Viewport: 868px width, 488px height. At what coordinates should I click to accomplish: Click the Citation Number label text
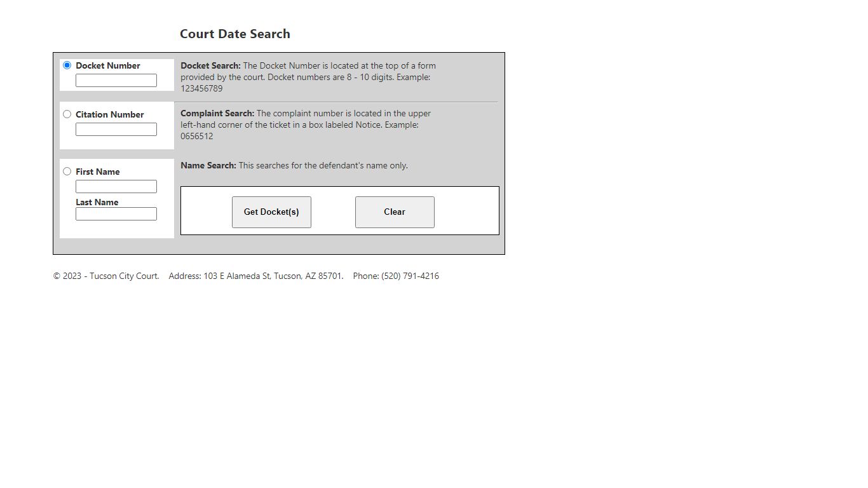tap(110, 114)
